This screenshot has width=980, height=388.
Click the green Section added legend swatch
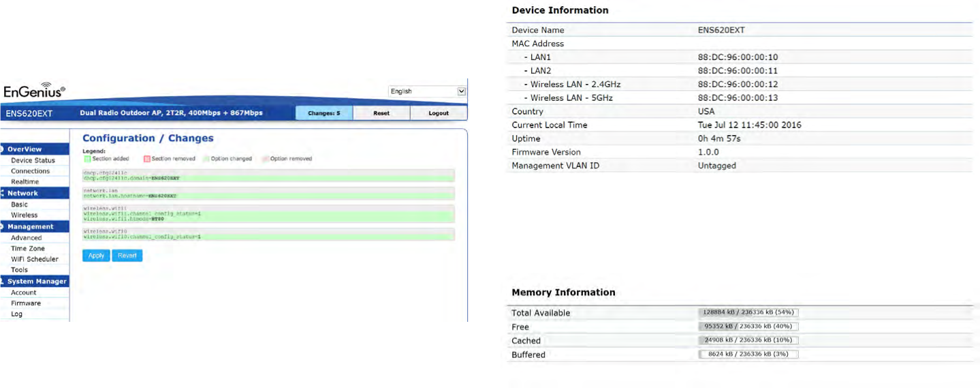point(86,159)
